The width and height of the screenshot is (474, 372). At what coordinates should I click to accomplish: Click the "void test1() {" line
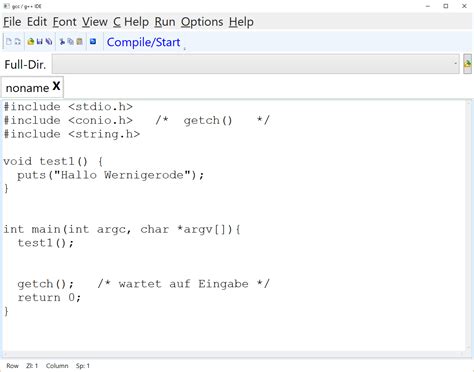(x=54, y=162)
